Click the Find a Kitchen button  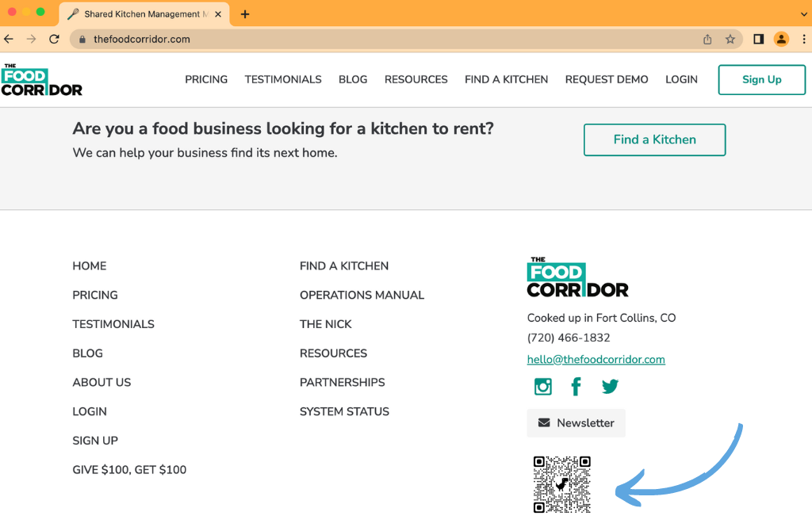(654, 139)
